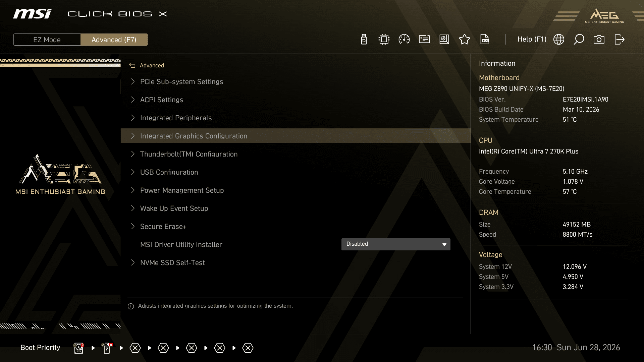
Task: Expand USB Configuration
Action: coord(296,172)
